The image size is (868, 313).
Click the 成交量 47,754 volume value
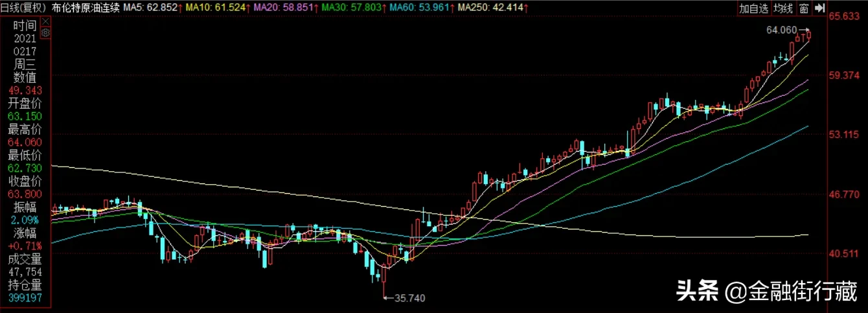point(25,272)
